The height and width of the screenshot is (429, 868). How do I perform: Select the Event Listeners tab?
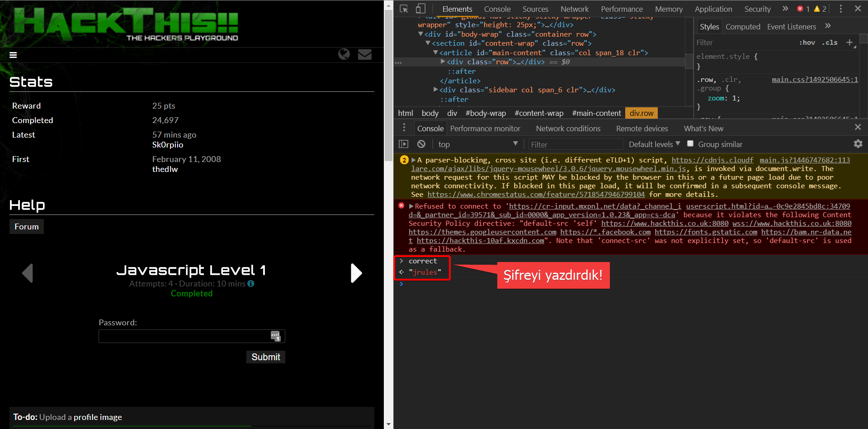(x=792, y=27)
